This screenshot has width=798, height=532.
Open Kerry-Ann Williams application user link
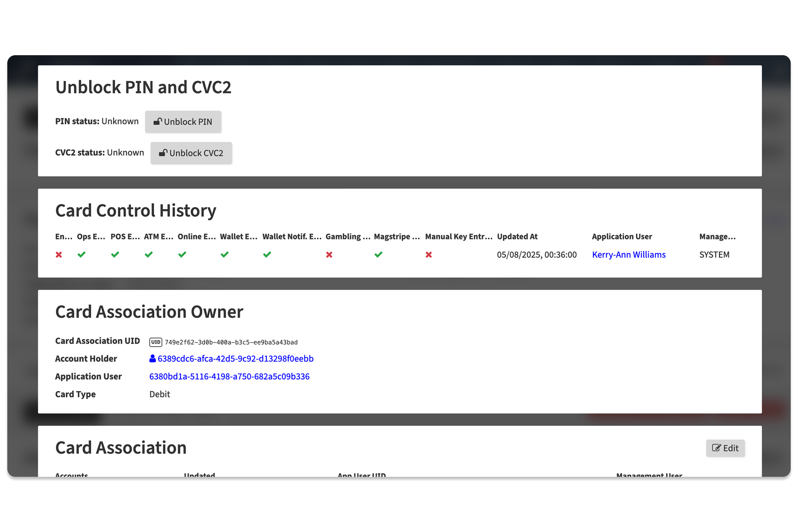click(x=628, y=255)
